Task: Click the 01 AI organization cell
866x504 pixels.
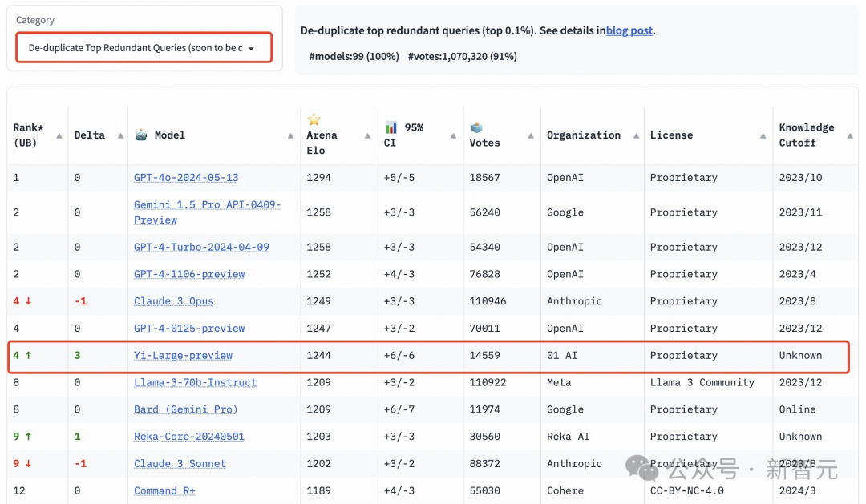Action: pyautogui.click(x=561, y=356)
